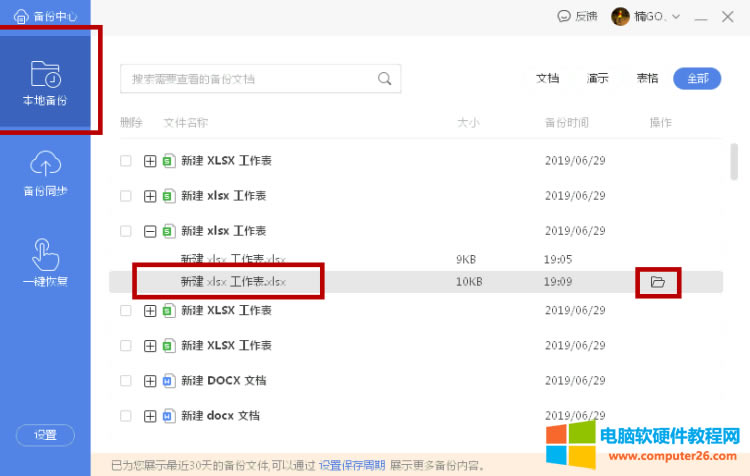Tick the checkbox for 新建 DOCX 文档
Viewport: 750px width, 476px height.
coord(126,381)
